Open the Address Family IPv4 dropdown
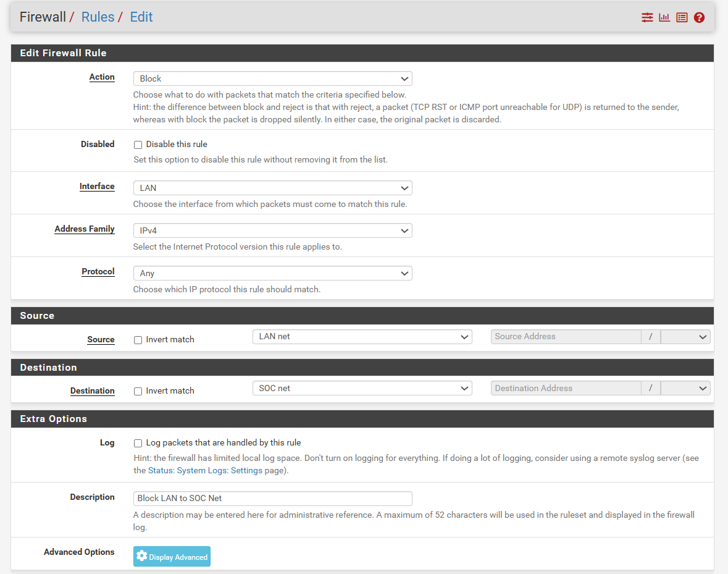The image size is (728, 574). (x=272, y=230)
